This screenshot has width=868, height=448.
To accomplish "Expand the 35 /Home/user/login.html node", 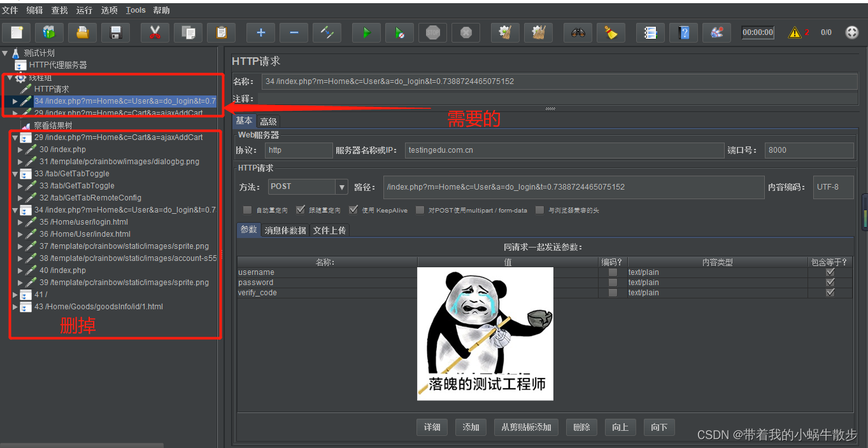I will [x=20, y=222].
